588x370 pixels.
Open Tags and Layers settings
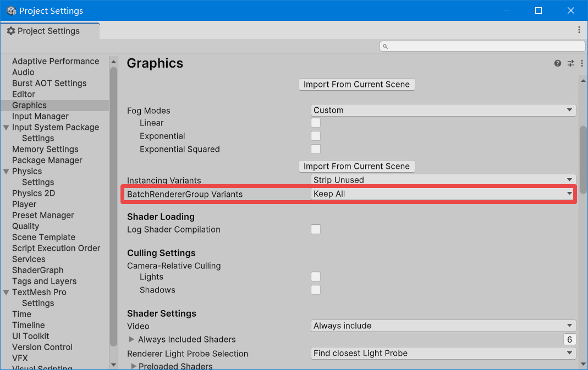coord(44,281)
